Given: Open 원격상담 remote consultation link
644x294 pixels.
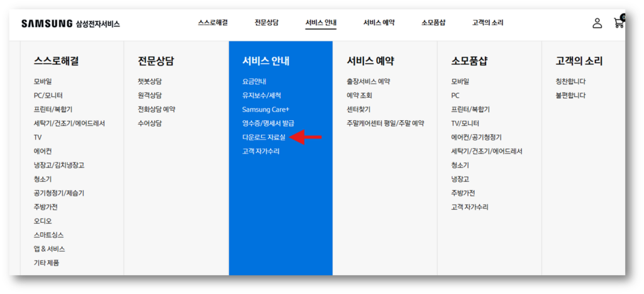Looking at the screenshot, I should tap(150, 96).
